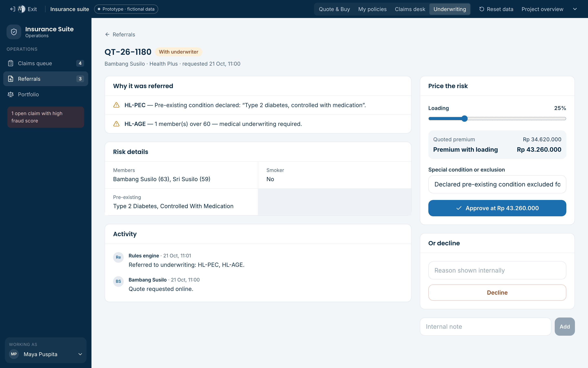Screen dimensions: 588x368
Task: Click the quoted premium Rp 34.620.000
Action: (542, 139)
